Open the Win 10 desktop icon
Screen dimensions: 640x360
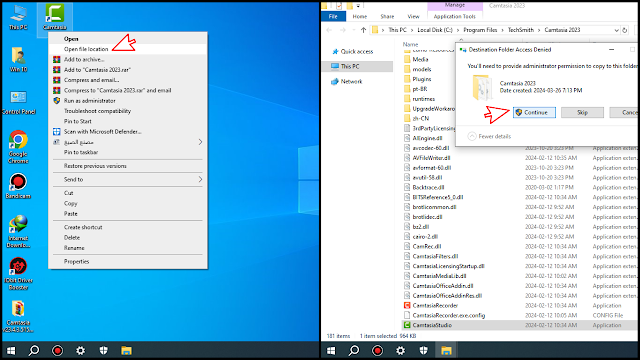tap(18, 60)
